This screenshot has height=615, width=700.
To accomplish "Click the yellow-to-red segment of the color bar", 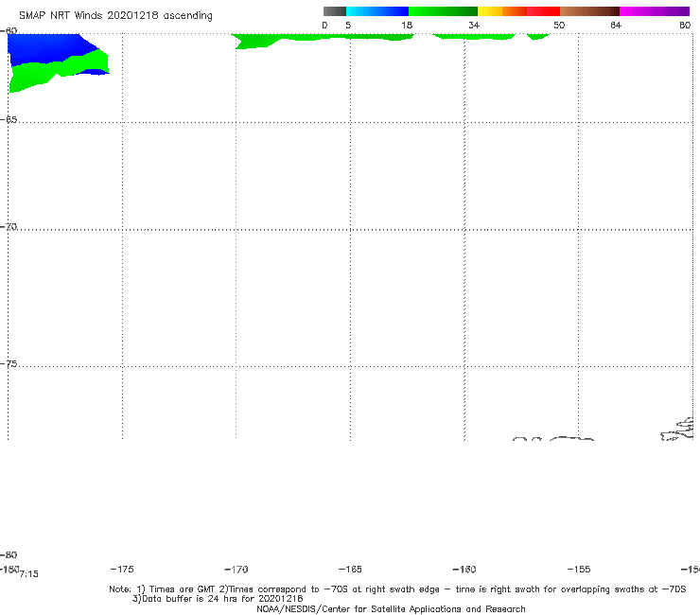I will click(x=518, y=11).
